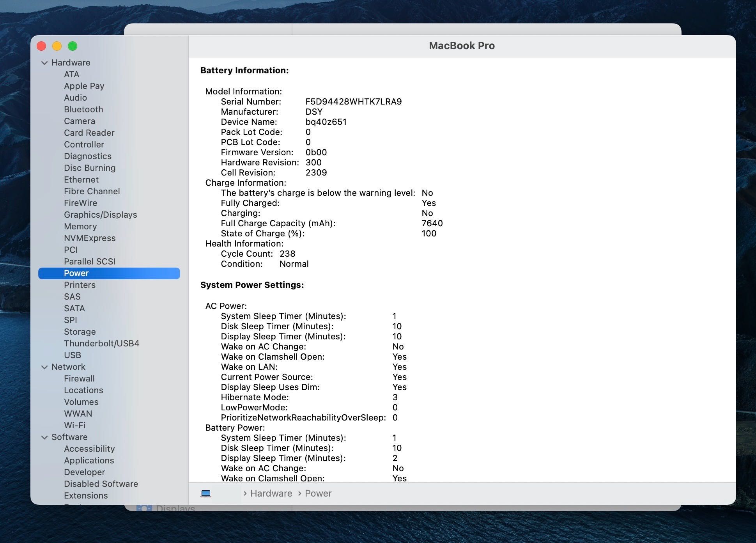Click the Condition value Normal
The image size is (756, 543).
(294, 264)
